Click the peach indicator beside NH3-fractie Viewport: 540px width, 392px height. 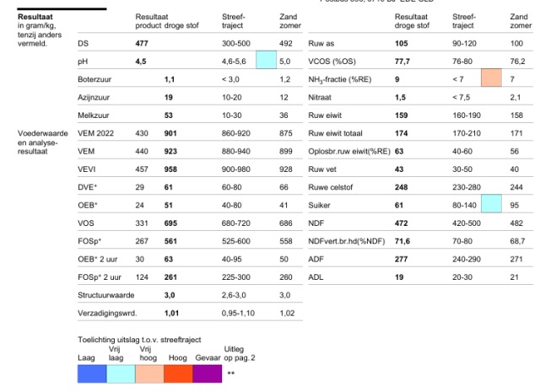(491, 78)
